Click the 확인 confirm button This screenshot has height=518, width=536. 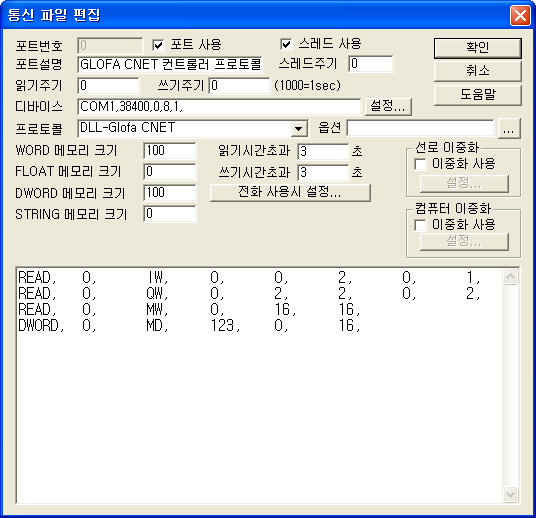(478, 48)
